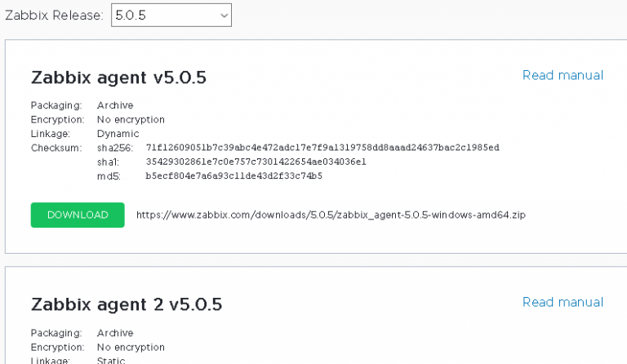Click the md5 checksum hash value
The image size is (627, 364).
pyautogui.click(x=233, y=175)
